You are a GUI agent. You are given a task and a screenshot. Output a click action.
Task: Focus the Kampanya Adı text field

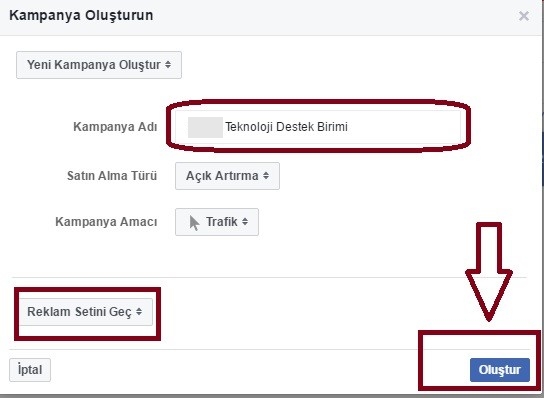click(x=318, y=127)
